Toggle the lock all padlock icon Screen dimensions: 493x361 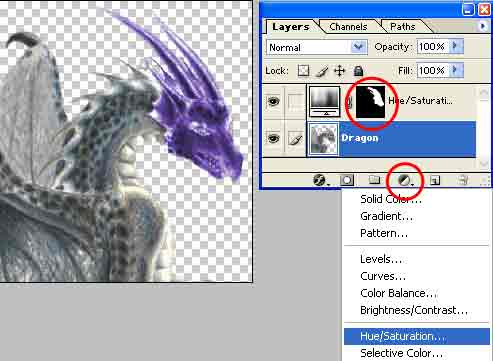[x=358, y=70]
